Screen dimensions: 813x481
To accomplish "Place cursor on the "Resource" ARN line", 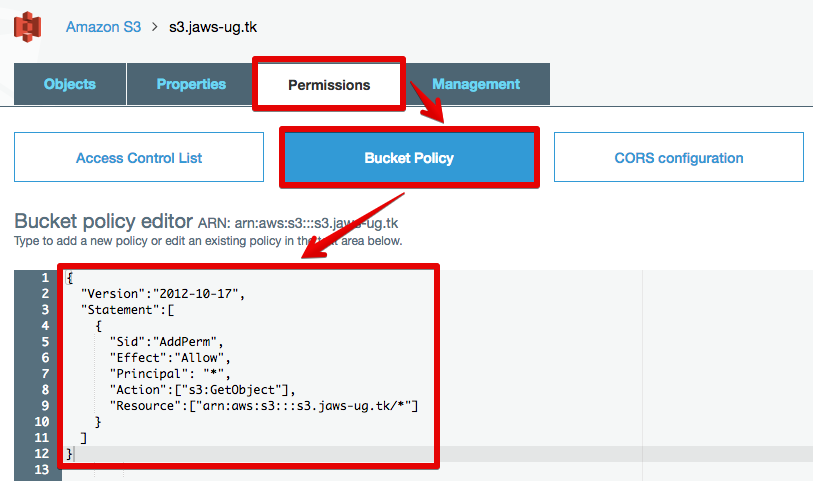I will coord(264,406).
